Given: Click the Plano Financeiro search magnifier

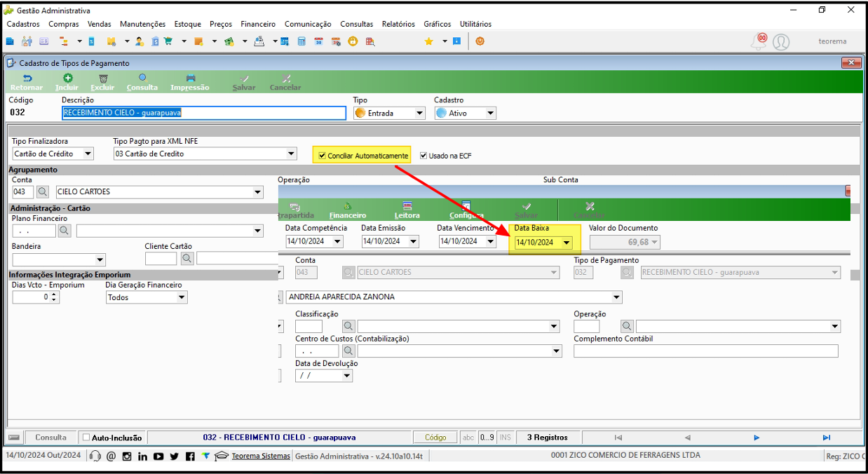Looking at the screenshot, I should 65,230.
